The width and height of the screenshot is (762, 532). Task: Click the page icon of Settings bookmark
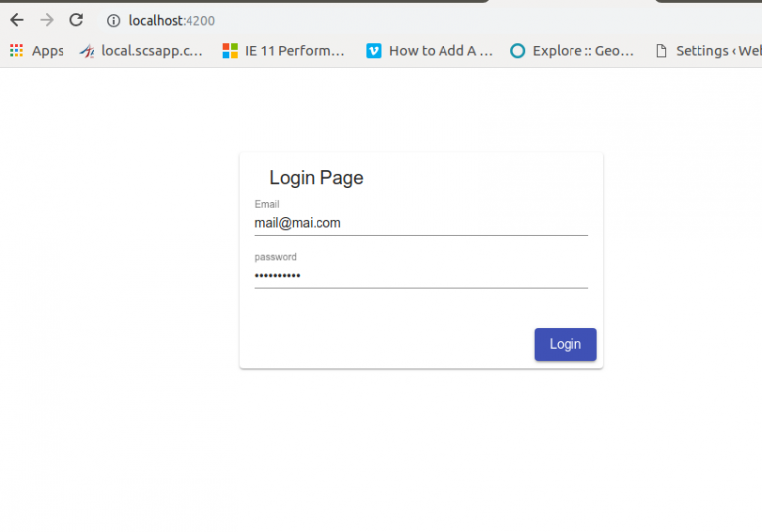coord(661,50)
